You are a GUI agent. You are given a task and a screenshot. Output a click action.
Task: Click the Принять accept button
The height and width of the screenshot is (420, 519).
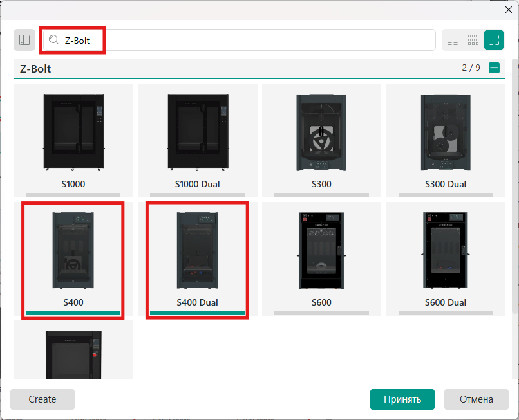click(402, 399)
